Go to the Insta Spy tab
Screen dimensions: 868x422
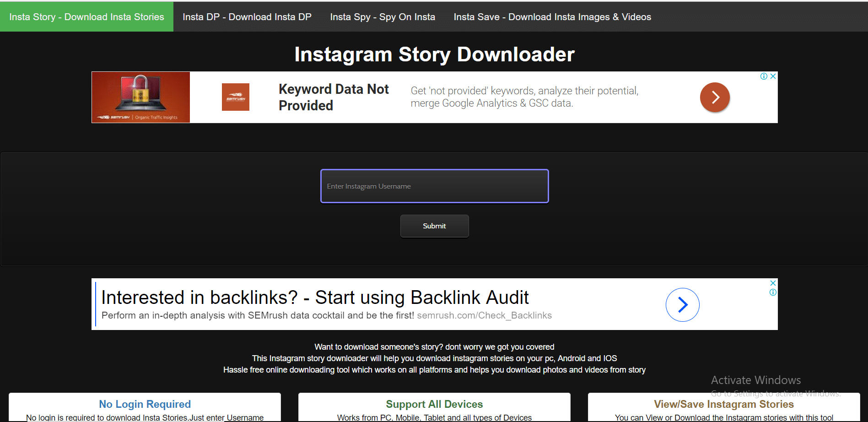383,17
